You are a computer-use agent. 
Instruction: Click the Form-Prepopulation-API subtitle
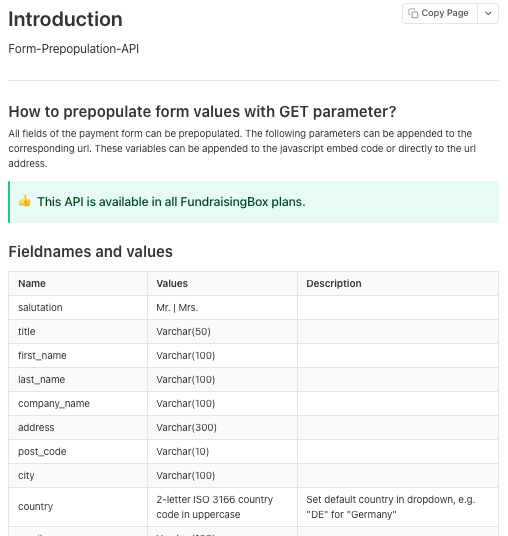click(73, 49)
